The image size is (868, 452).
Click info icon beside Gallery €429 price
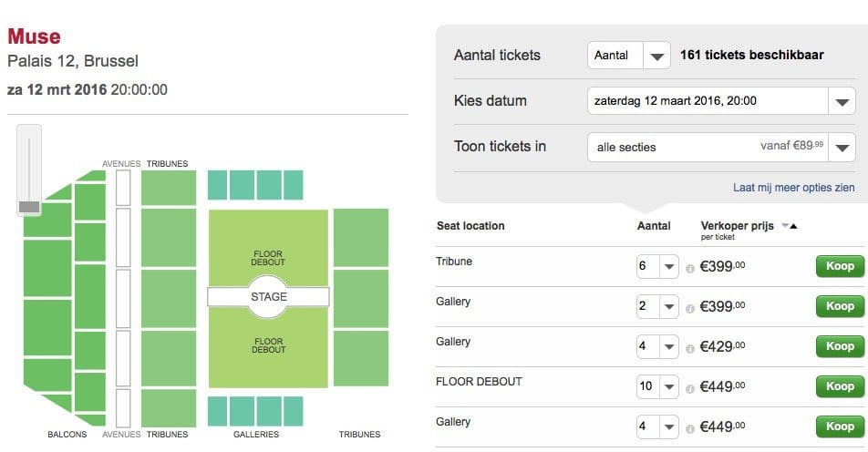pos(689,348)
